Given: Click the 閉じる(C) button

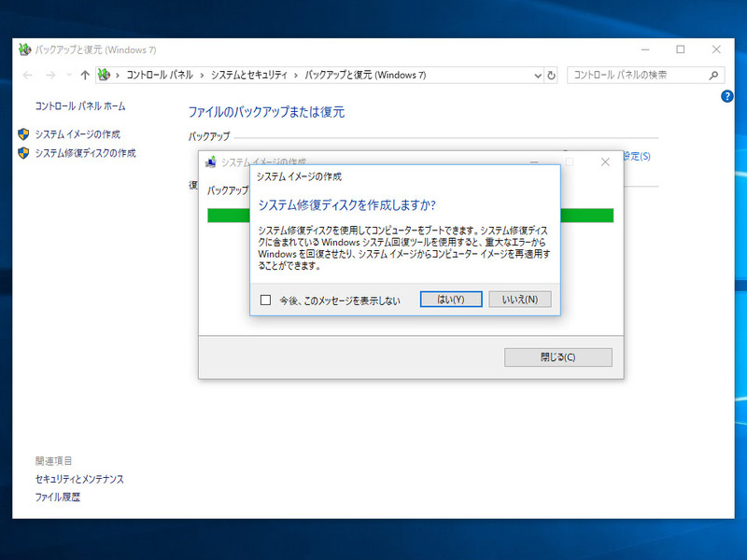Looking at the screenshot, I should 557,357.
